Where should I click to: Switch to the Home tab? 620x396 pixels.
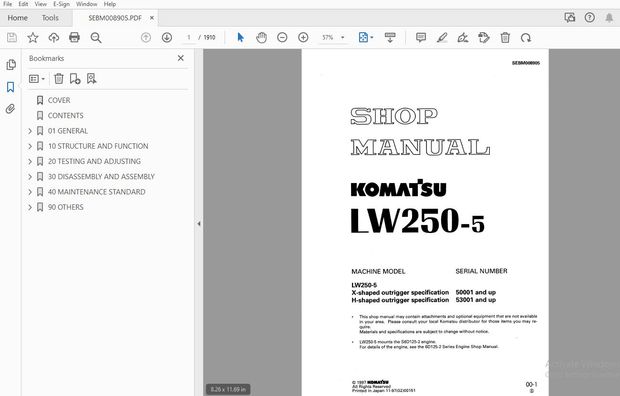click(18, 18)
